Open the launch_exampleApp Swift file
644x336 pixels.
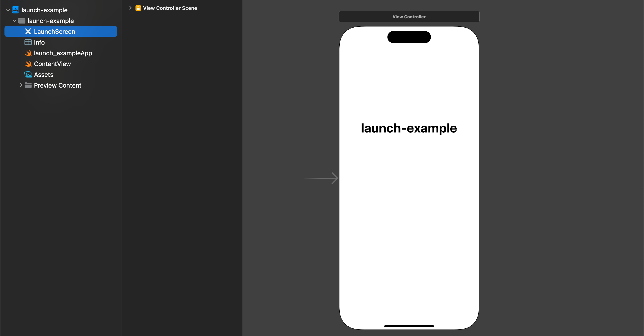pyautogui.click(x=63, y=53)
